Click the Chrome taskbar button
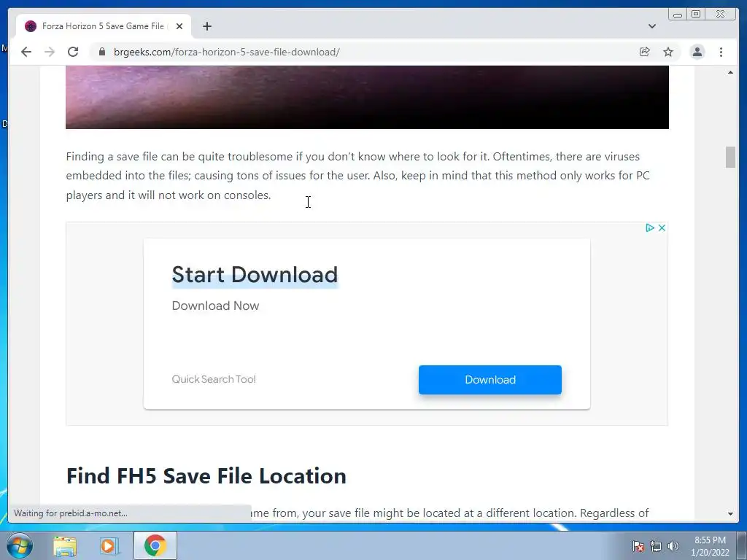This screenshot has width=747, height=560. tap(155, 545)
